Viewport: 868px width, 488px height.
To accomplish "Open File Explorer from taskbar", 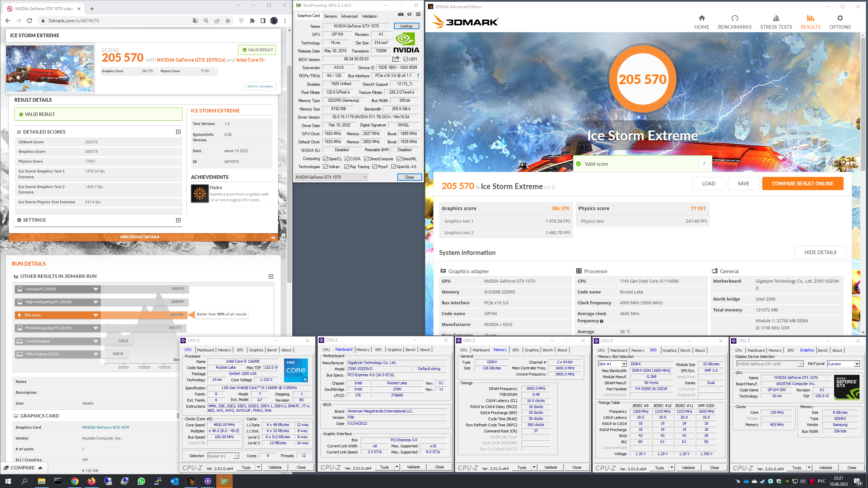I will [41, 481].
